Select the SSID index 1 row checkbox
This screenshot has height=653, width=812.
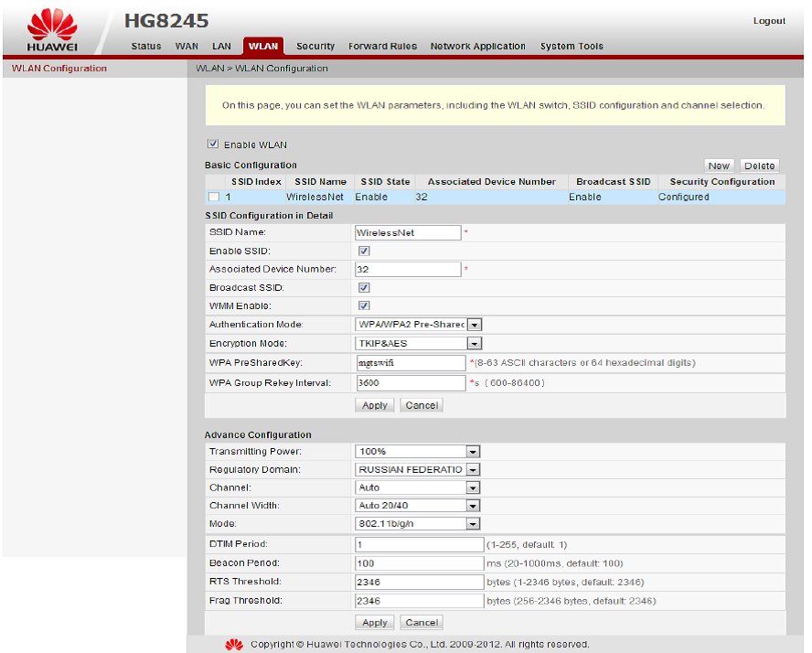pyautogui.click(x=214, y=197)
